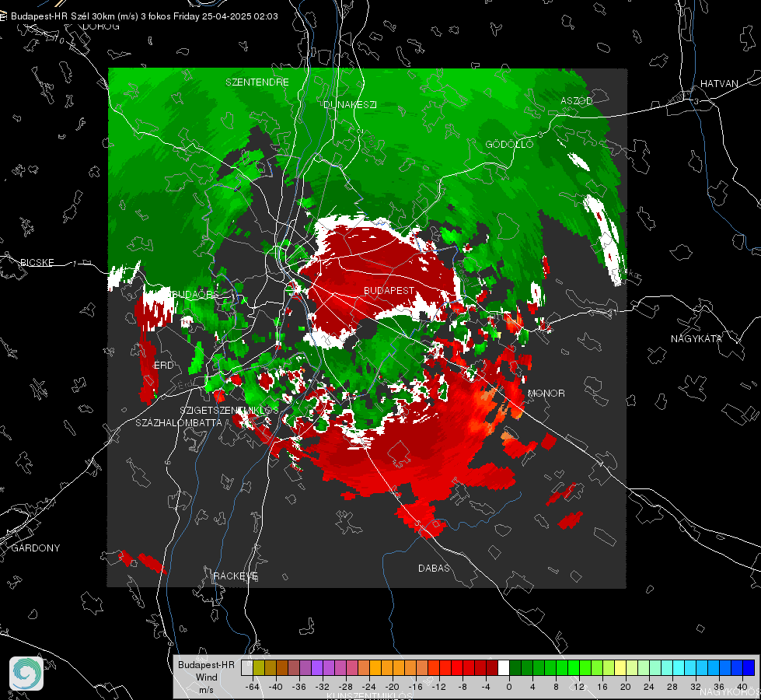Click the 32 value on the legend scale

tap(696, 687)
